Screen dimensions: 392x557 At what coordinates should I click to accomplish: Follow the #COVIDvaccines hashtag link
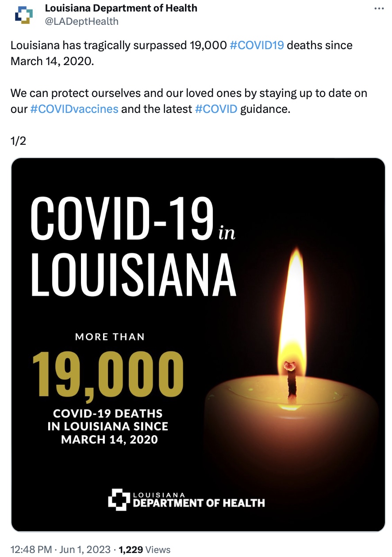(74, 109)
